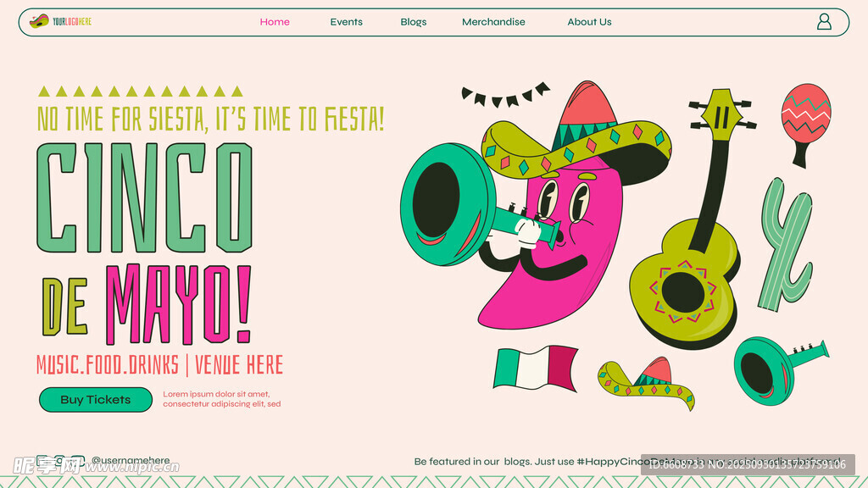868x488 pixels.
Task: Click the Mexican flag illustration
Action: (x=536, y=369)
